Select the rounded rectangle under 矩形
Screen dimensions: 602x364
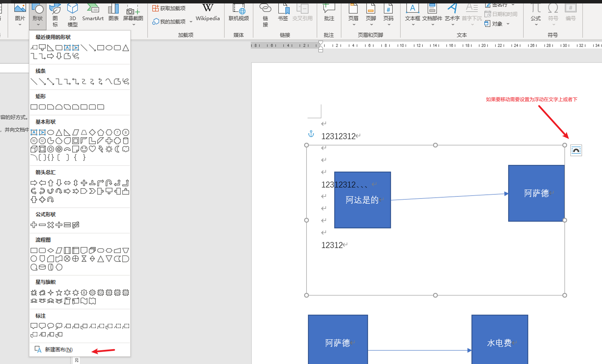tap(42, 107)
